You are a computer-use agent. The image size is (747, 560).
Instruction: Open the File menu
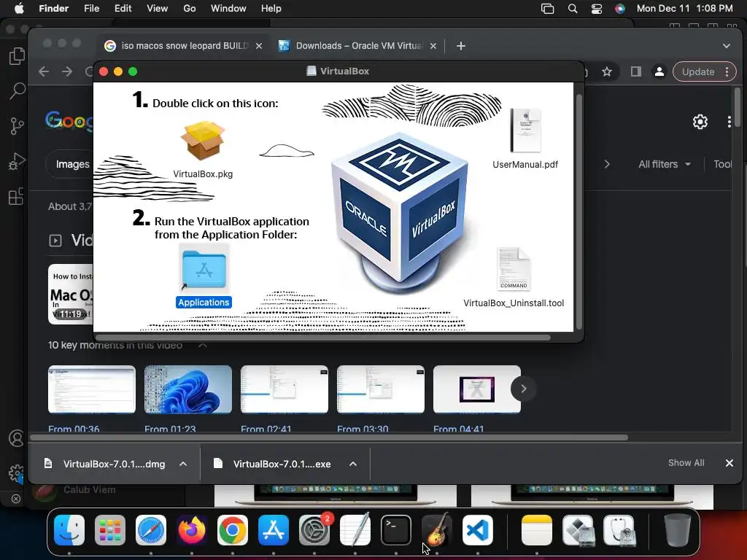(x=91, y=9)
